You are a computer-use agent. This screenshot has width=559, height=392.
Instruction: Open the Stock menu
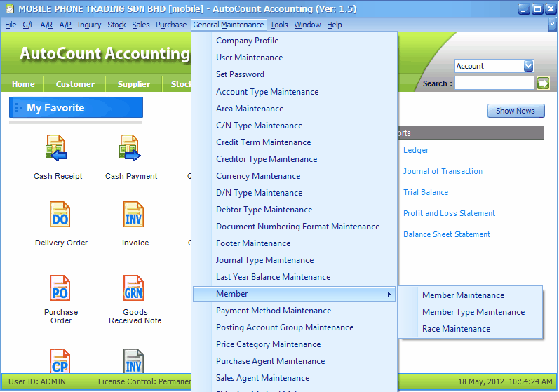tap(116, 25)
